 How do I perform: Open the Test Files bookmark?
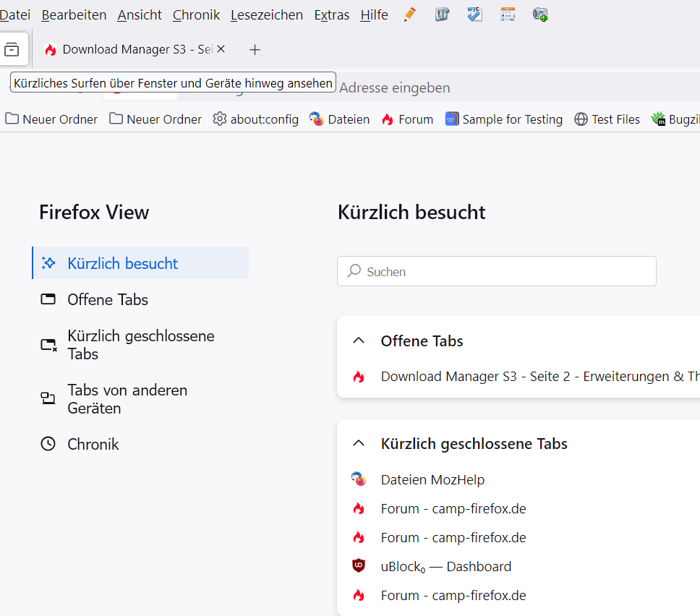point(607,119)
